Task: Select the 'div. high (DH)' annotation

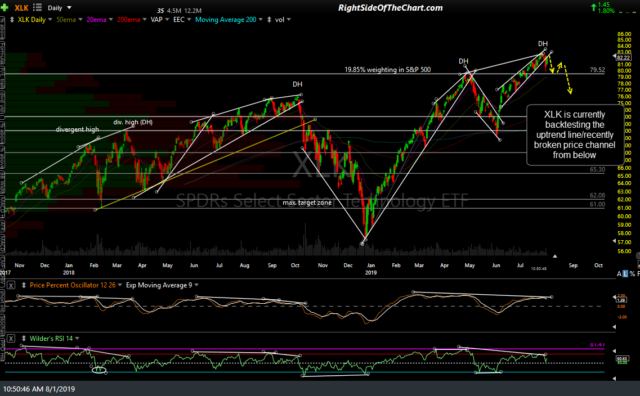Action: (133, 122)
